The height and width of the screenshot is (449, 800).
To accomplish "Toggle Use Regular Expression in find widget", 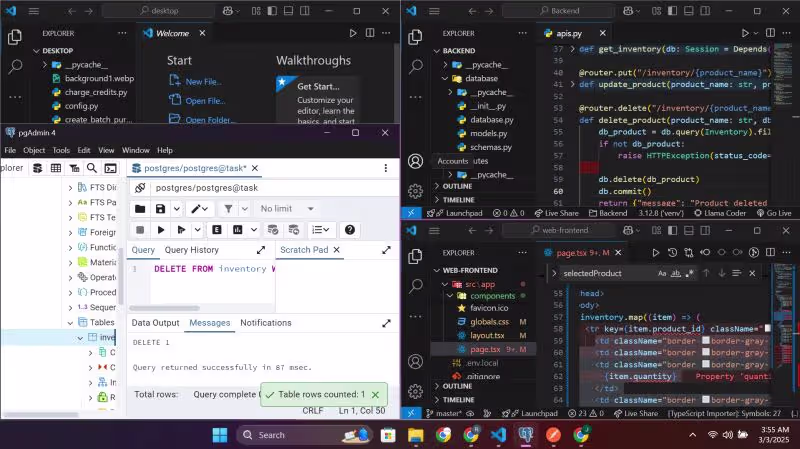I will [x=690, y=273].
